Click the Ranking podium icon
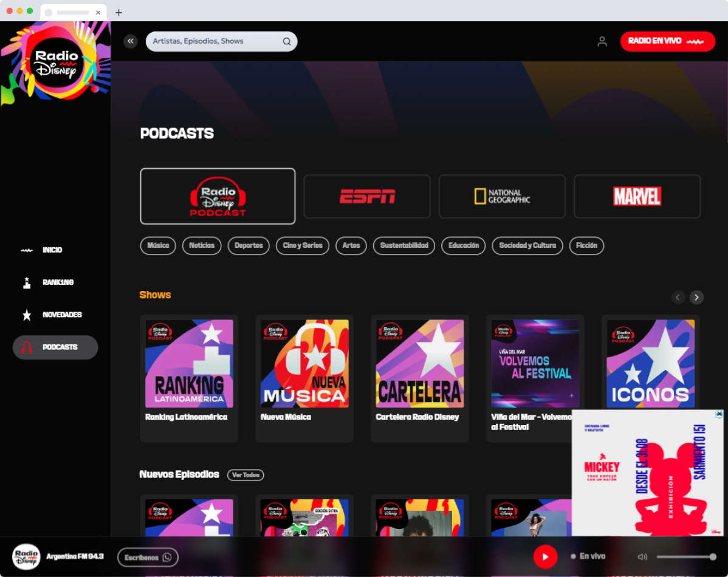Viewport: 728px width, 577px height. 27,282
